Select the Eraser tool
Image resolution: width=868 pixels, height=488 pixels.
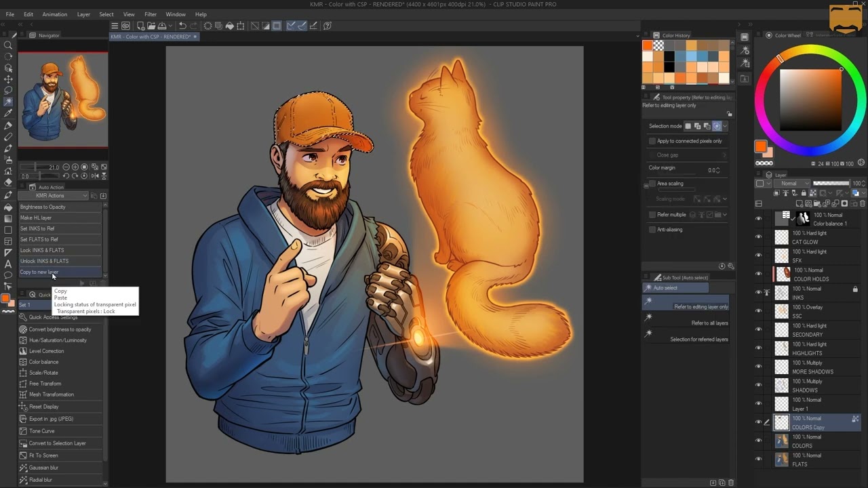click(x=8, y=182)
